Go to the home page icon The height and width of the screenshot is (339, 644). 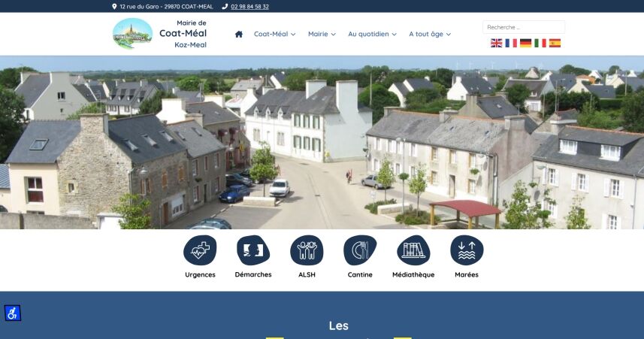[239, 34]
